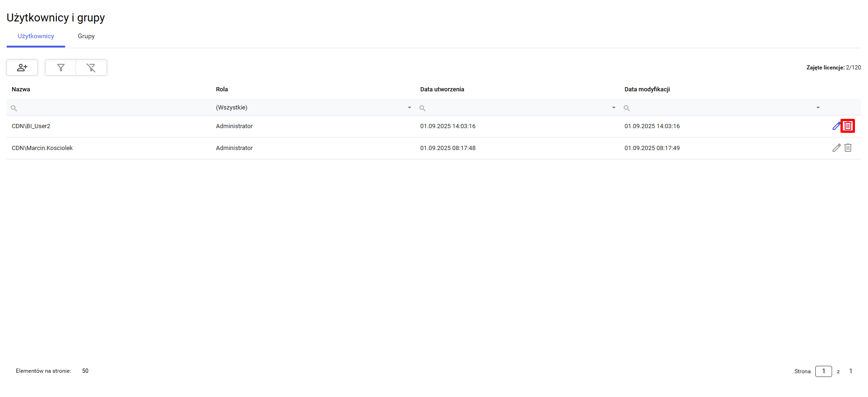Delete user CDN\BI_User2 with trash icon

click(847, 126)
